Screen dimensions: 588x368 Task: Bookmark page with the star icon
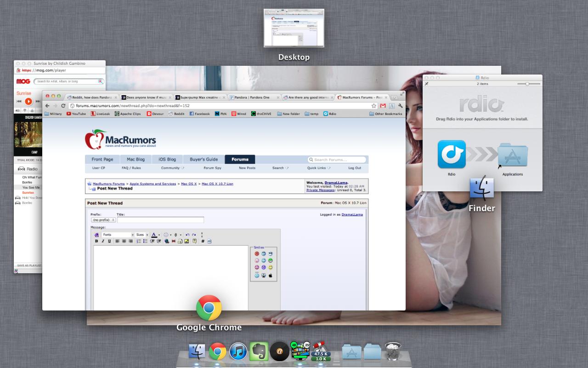[374, 106]
